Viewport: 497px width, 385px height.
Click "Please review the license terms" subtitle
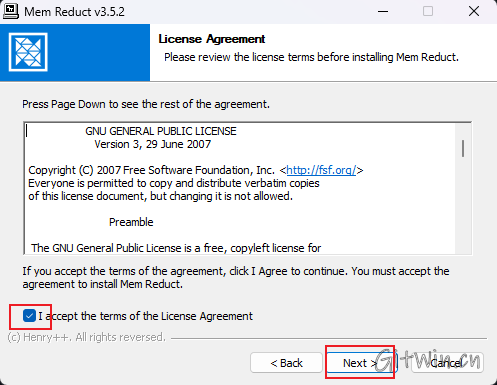click(x=311, y=57)
